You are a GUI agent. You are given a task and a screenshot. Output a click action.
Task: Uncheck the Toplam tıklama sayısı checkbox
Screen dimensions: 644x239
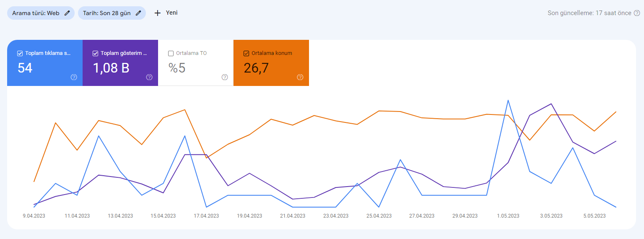20,53
